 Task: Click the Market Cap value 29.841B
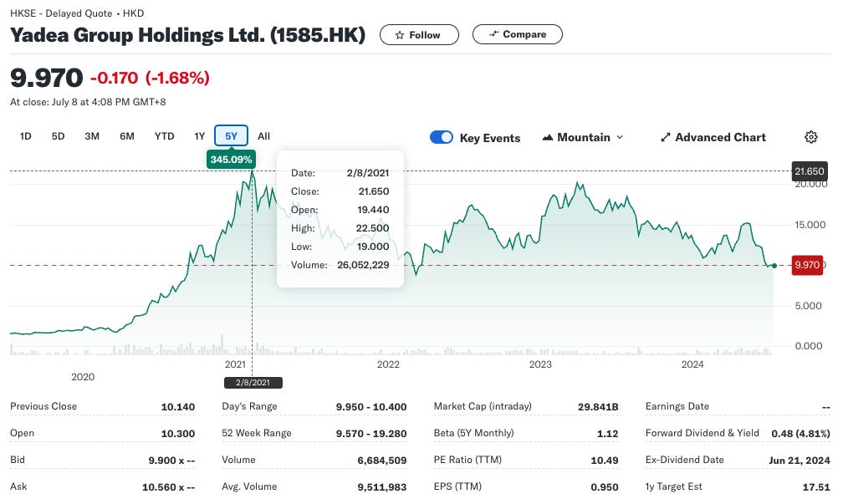click(599, 407)
